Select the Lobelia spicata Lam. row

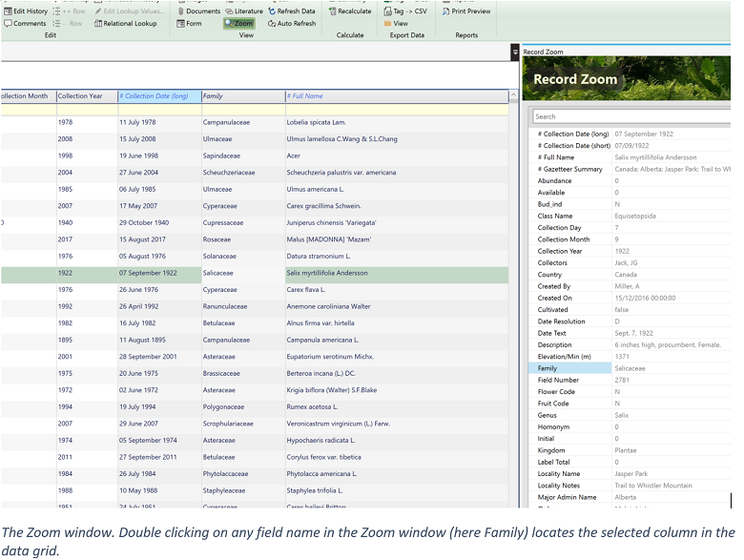click(x=255, y=122)
